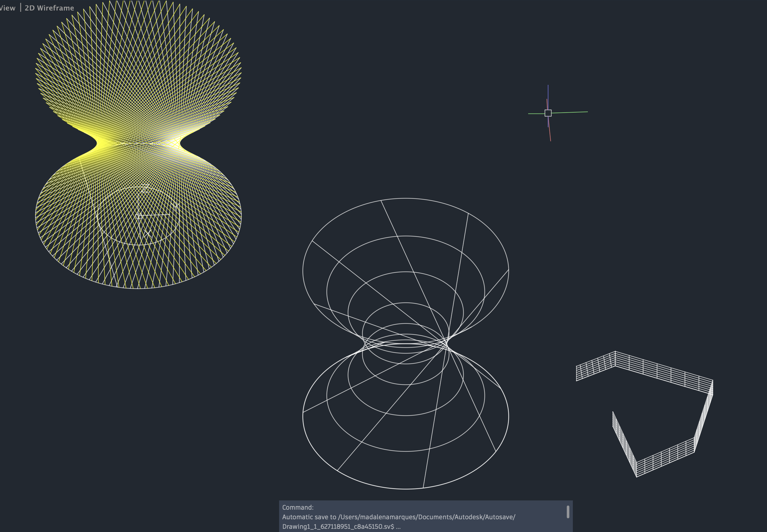Click the command history scrollbar thumb
Screen dimensions: 767x532
click(568, 512)
